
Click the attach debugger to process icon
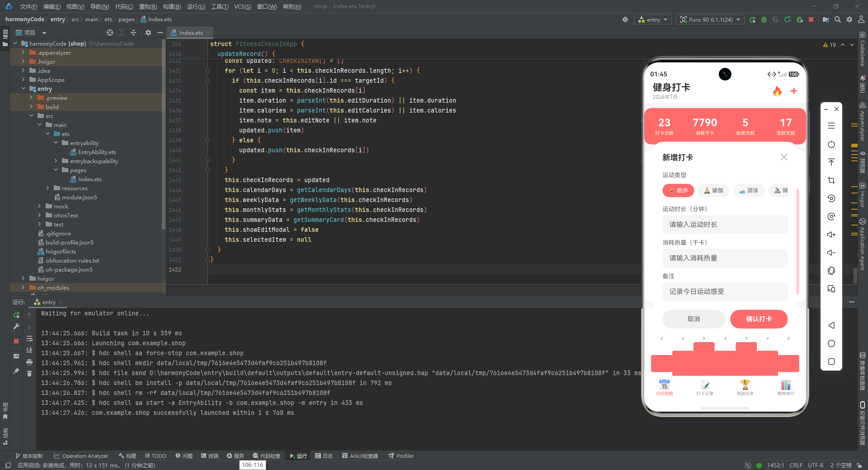pos(799,20)
